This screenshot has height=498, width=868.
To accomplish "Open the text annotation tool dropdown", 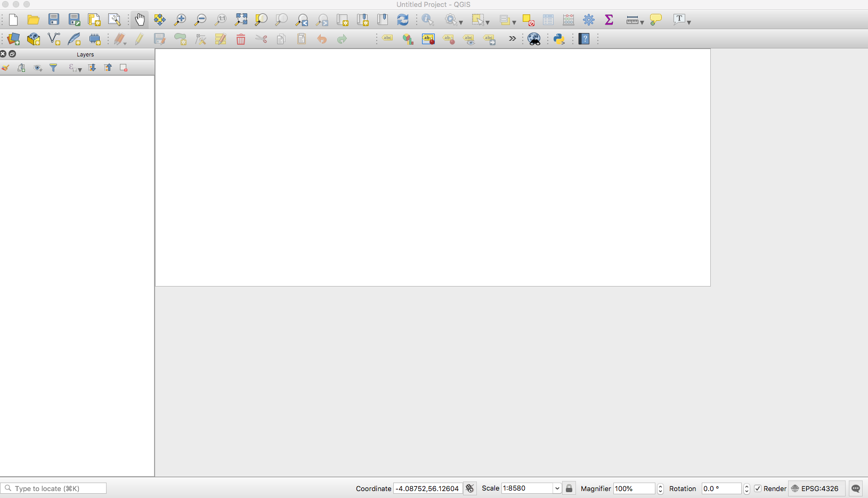I will tap(689, 22).
